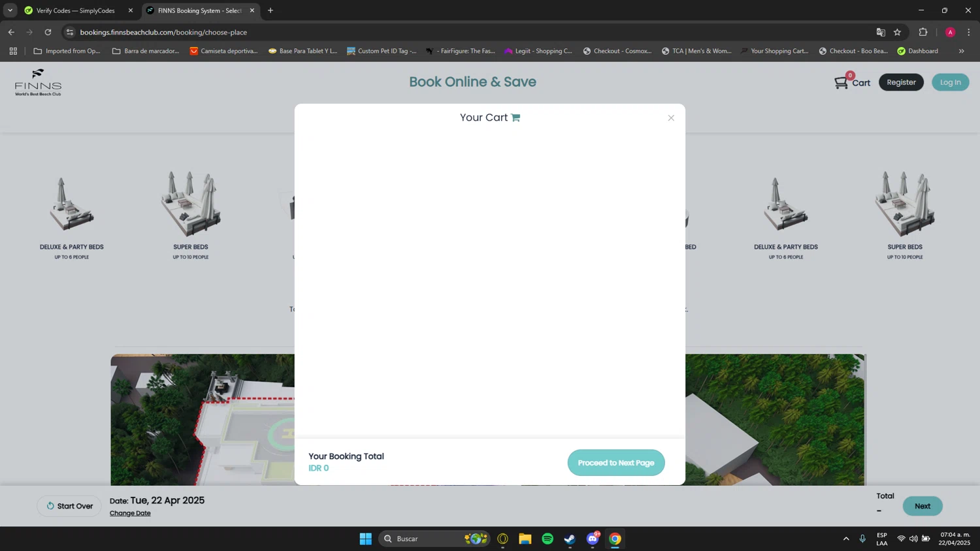980x551 pixels.
Task: Click the Register button
Action: [x=901, y=82]
